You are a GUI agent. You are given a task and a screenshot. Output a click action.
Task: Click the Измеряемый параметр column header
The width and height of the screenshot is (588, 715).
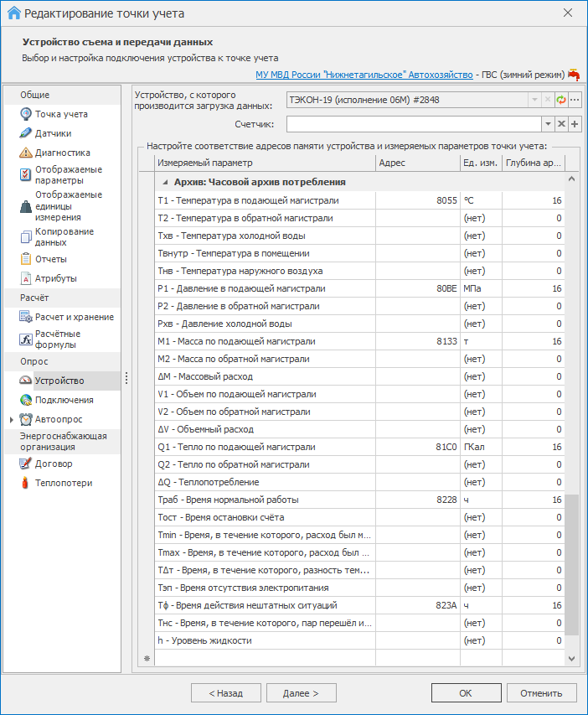point(266,163)
